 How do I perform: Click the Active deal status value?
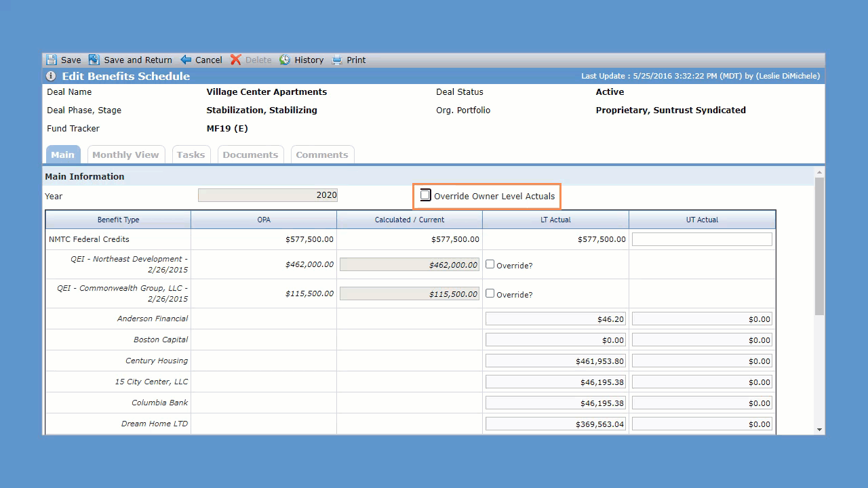point(610,91)
